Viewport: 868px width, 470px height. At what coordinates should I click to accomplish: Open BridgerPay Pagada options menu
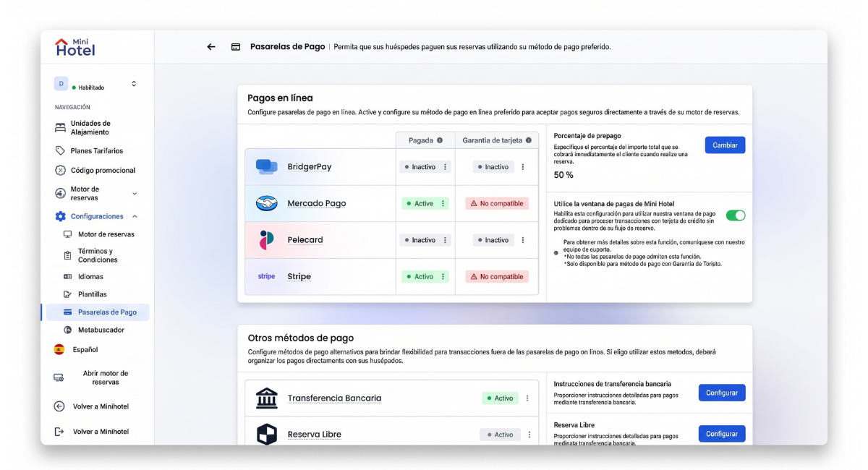coord(445,167)
